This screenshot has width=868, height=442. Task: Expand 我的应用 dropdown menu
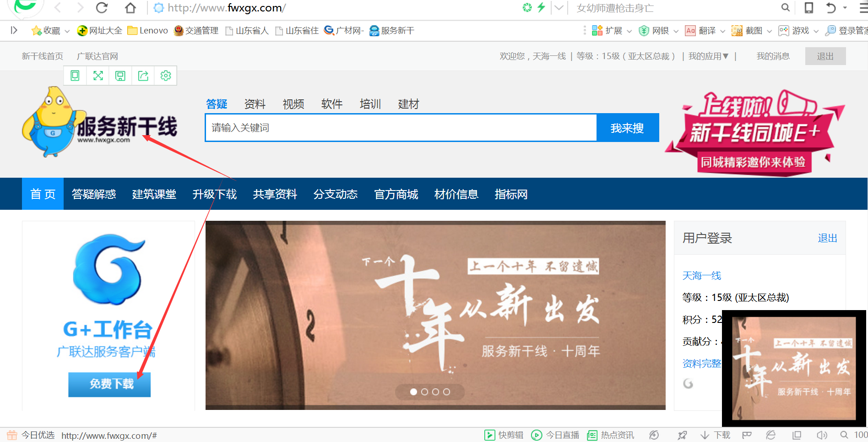709,56
